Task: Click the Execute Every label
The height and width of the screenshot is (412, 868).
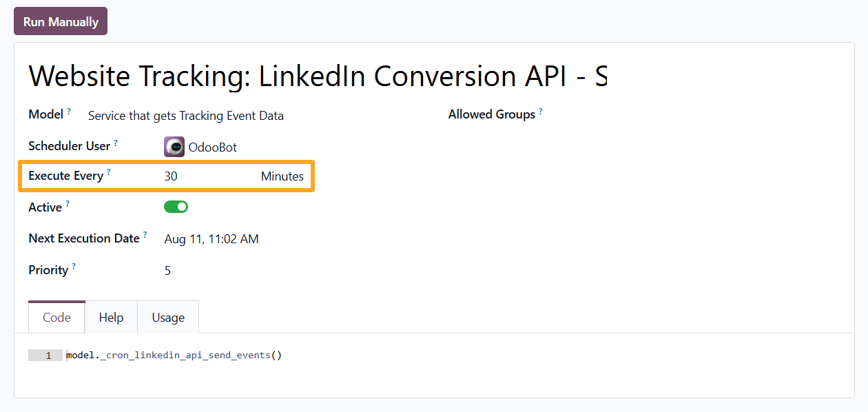Action: [65, 176]
